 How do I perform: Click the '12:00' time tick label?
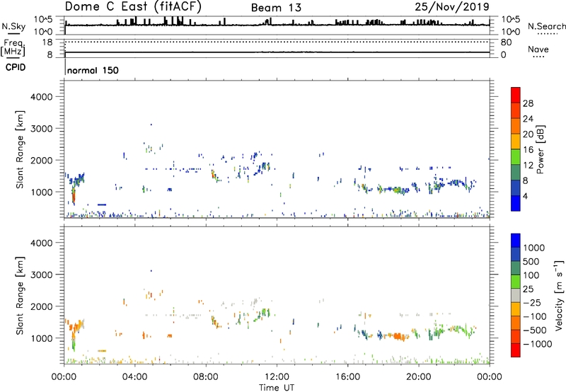click(x=277, y=377)
